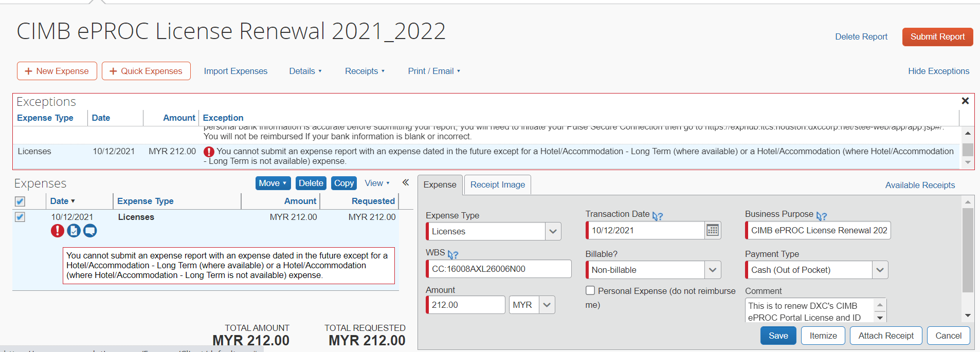Uncheck the Licenses expense row checkbox
Screen dimensions: 980x352
pyautogui.click(x=20, y=217)
